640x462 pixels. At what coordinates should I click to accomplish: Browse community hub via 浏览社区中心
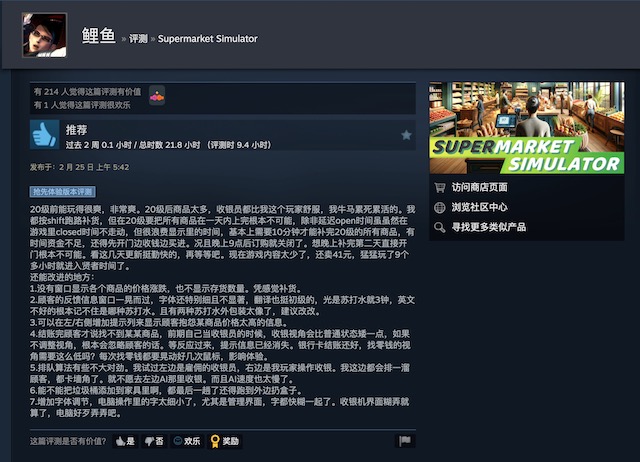pyautogui.click(x=479, y=207)
